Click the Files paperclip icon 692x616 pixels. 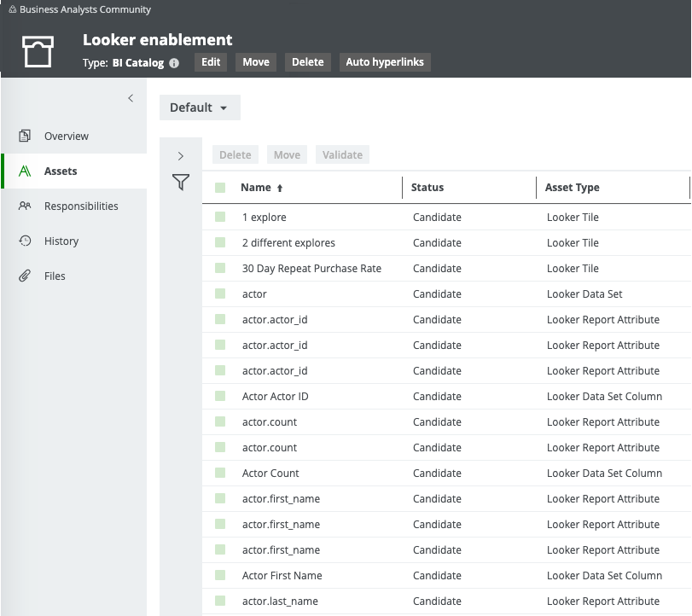pyautogui.click(x=26, y=276)
